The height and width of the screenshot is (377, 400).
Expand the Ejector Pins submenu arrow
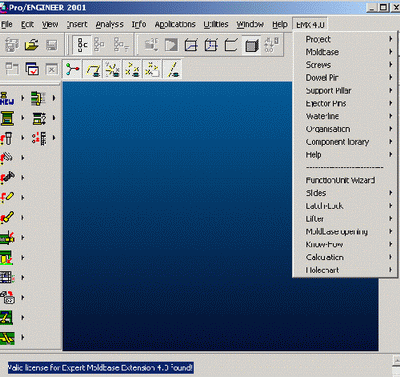[x=390, y=103]
